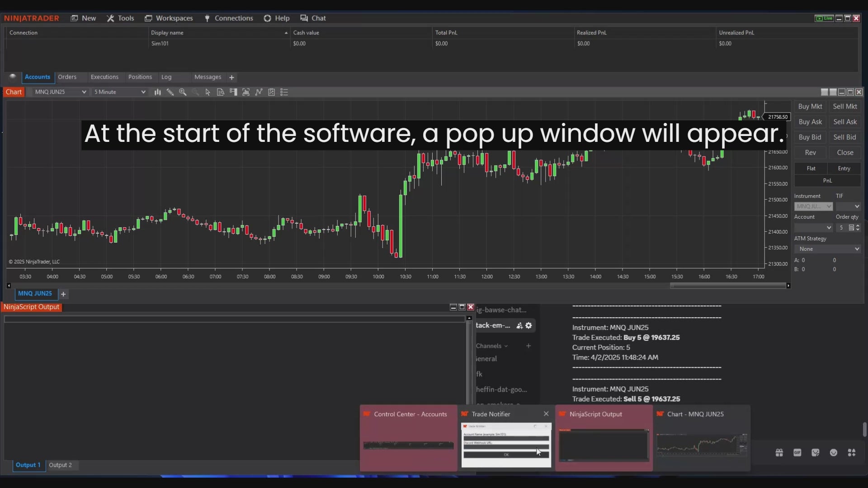
Task: Collapse the Discord Channels category
Action: pos(492,346)
